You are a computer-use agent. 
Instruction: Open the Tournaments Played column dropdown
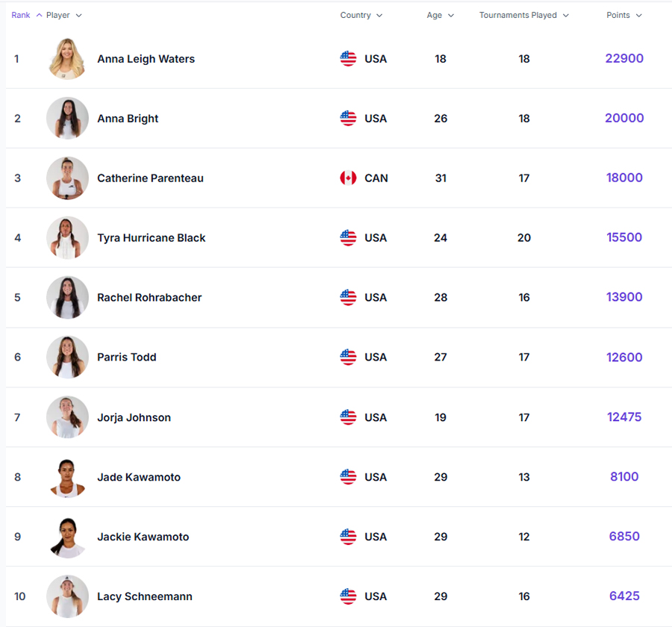(566, 16)
